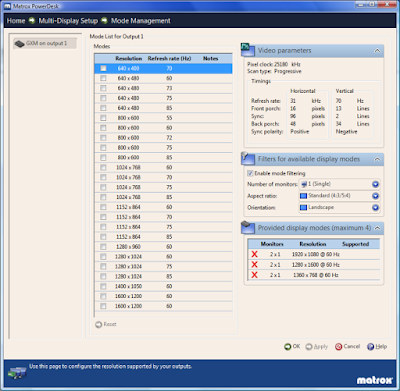
Task: Check the 1152 x 864 at 70 Hz mode
Action: (x=103, y=217)
